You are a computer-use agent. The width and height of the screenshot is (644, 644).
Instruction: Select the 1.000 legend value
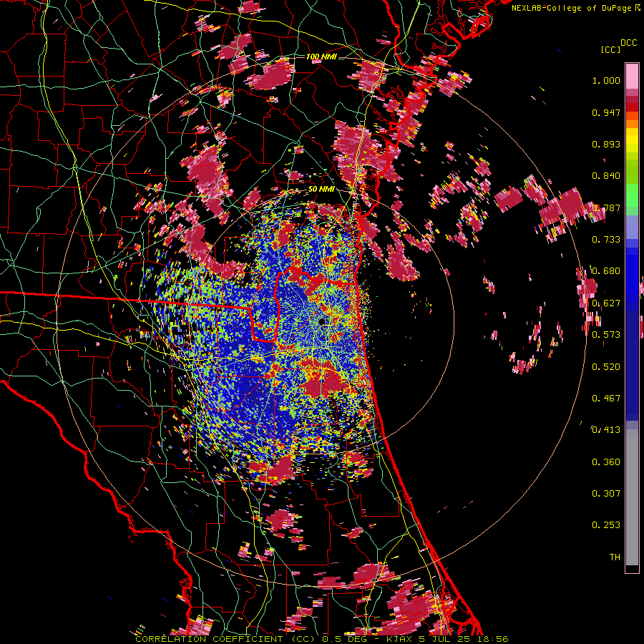[606, 80]
